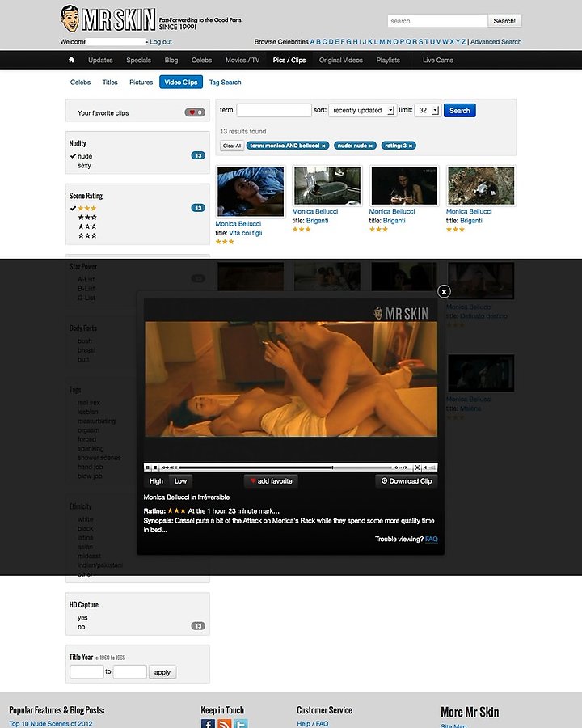Image resolution: width=582 pixels, height=728 pixels.
Task: Select 'no' under HD Capture
Action: (x=81, y=627)
